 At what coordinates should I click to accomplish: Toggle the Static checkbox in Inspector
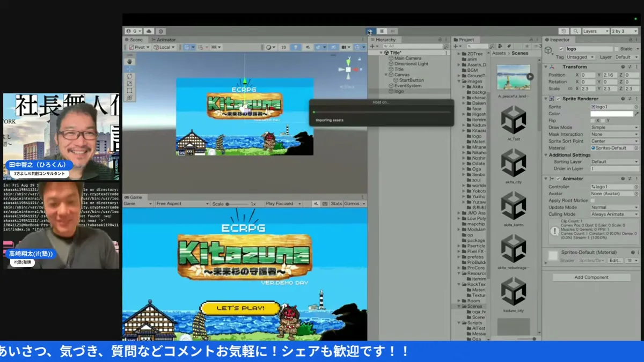[616, 49]
